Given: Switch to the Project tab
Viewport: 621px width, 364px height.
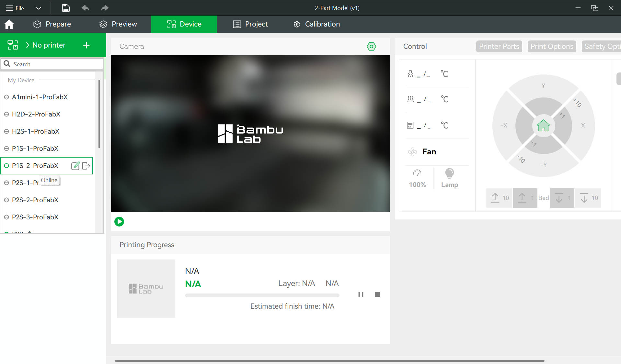Looking at the screenshot, I should click(x=250, y=24).
